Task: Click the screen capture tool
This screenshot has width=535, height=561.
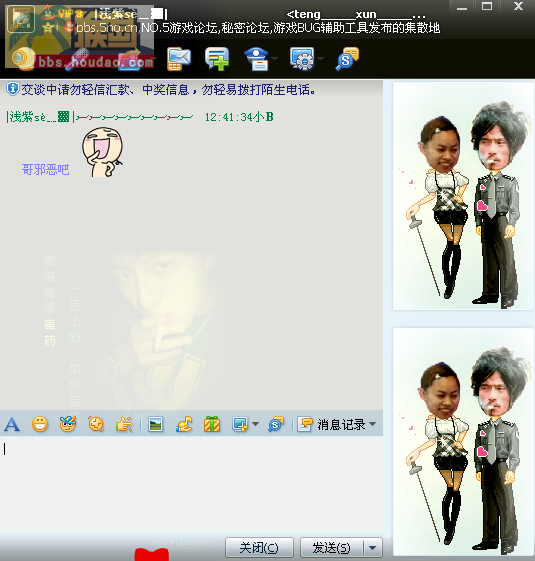Action: 240,425
